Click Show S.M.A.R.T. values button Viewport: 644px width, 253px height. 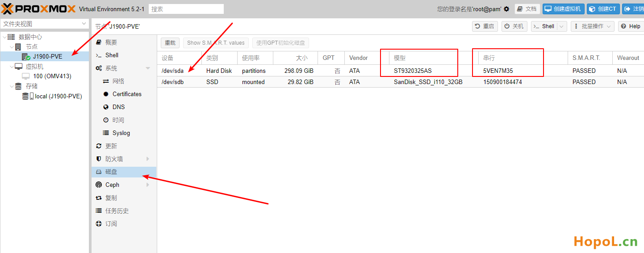click(x=216, y=43)
